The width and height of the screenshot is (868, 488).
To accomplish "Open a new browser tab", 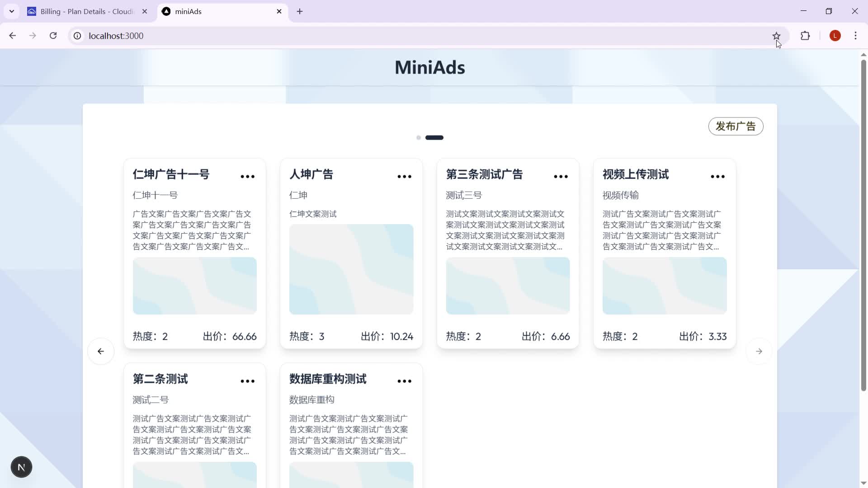I will [300, 11].
